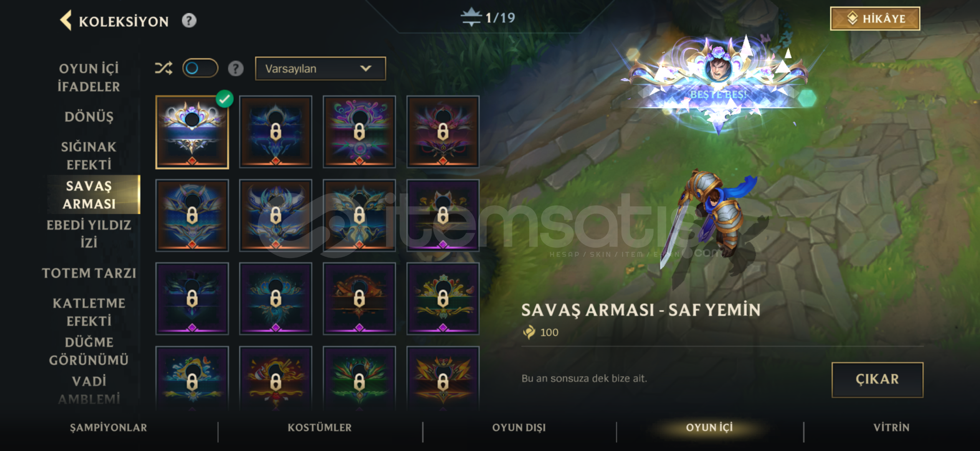Click the Çıkar button
Screen dimensions: 980x451
(x=877, y=380)
